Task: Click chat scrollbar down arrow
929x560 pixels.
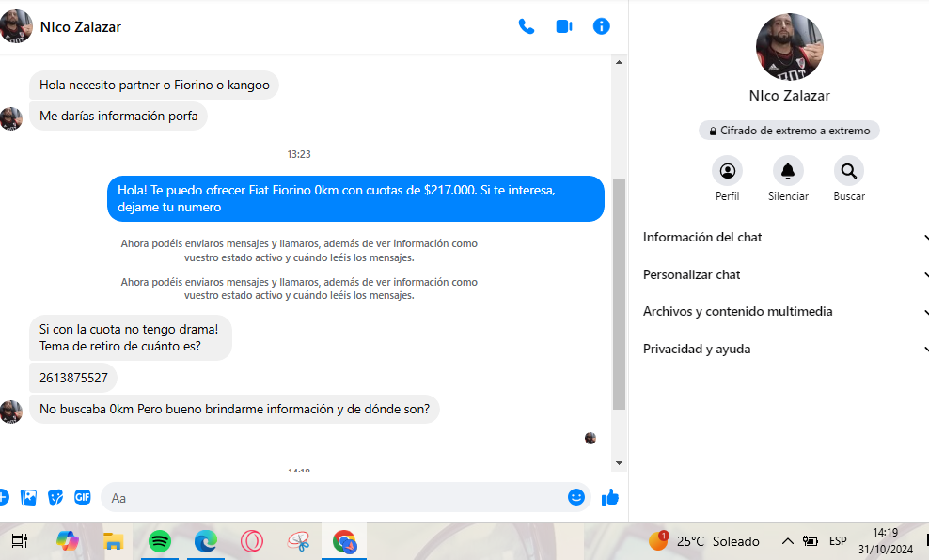Action: 619,463
